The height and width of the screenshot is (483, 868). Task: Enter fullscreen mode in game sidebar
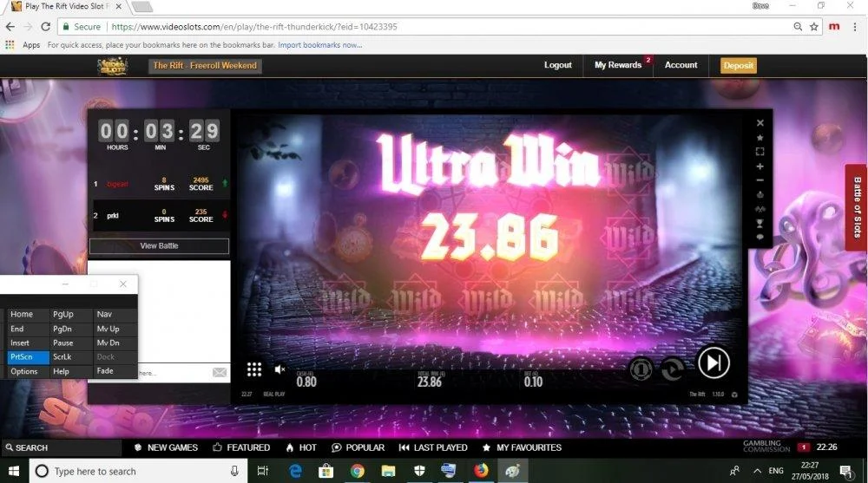760,152
